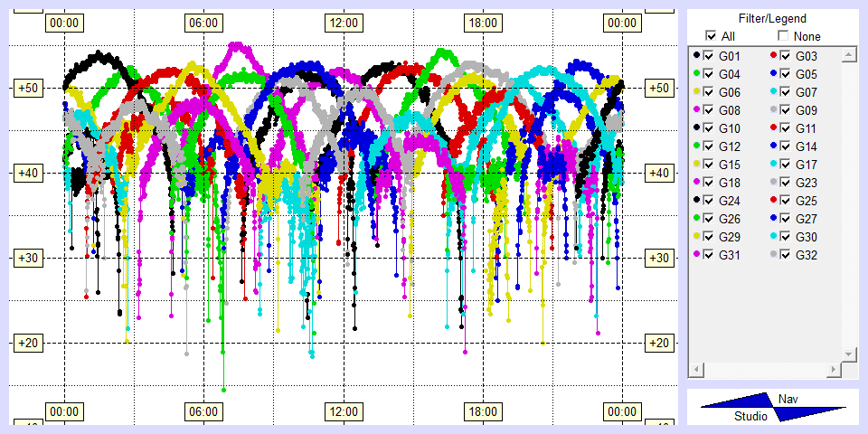Tick the None filter checkbox
868x434 pixels.
coord(783,36)
